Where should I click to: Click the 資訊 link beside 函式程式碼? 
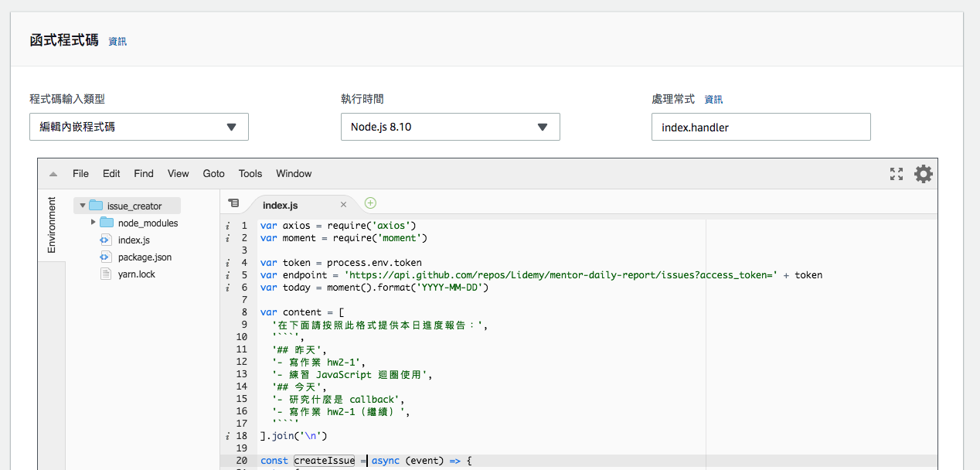click(117, 42)
